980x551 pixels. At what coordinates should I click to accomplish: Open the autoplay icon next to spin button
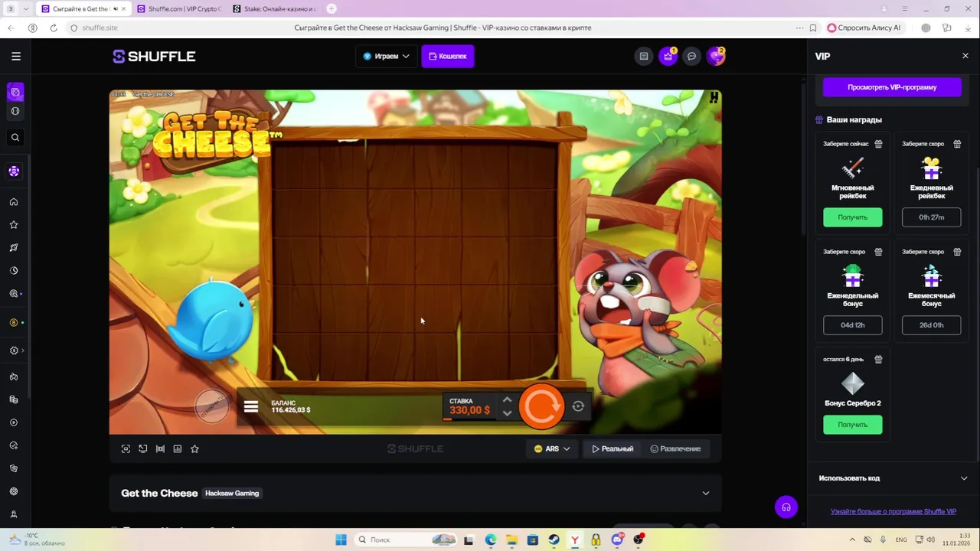tap(578, 407)
